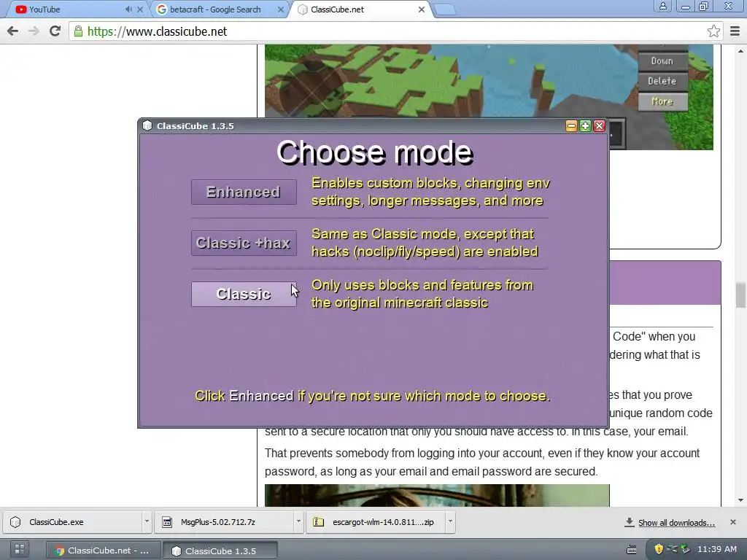This screenshot has height=560, width=747.
Task: Click the download arrow icon beside Show all downloads
Action: [630, 522]
